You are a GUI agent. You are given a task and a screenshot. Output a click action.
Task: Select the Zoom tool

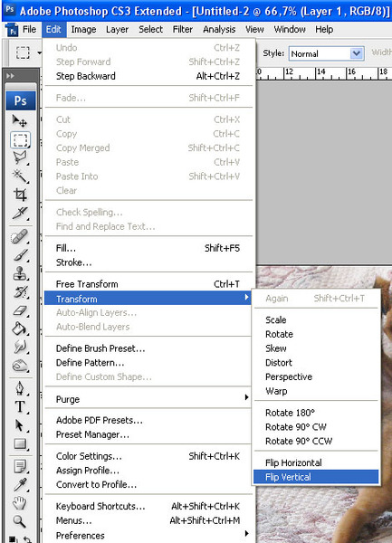click(x=20, y=520)
